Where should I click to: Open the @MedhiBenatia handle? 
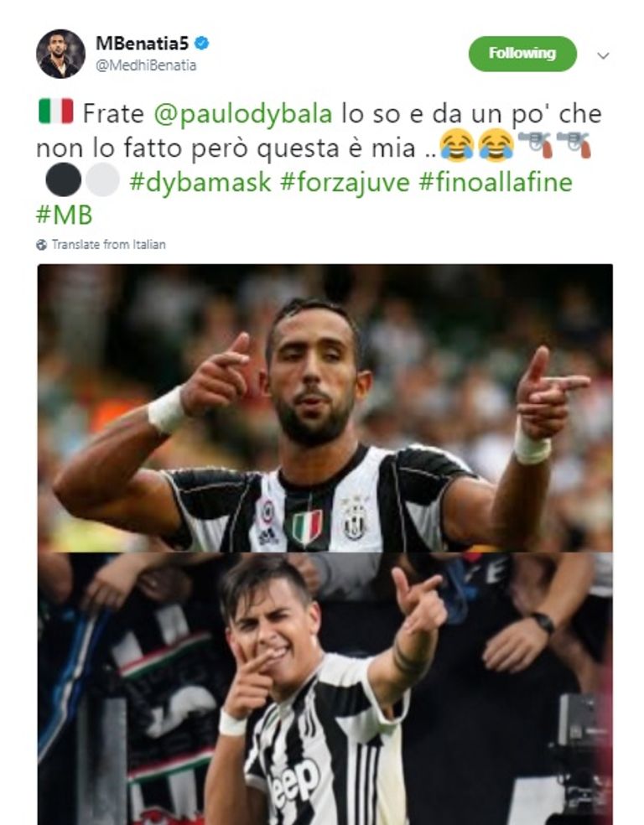pyautogui.click(x=146, y=65)
